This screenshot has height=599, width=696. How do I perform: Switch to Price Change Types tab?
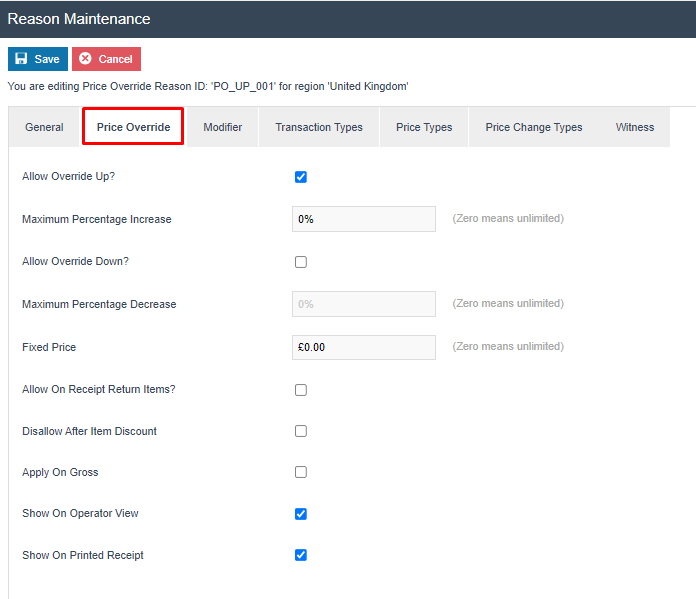pyautogui.click(x=534, y=127)
